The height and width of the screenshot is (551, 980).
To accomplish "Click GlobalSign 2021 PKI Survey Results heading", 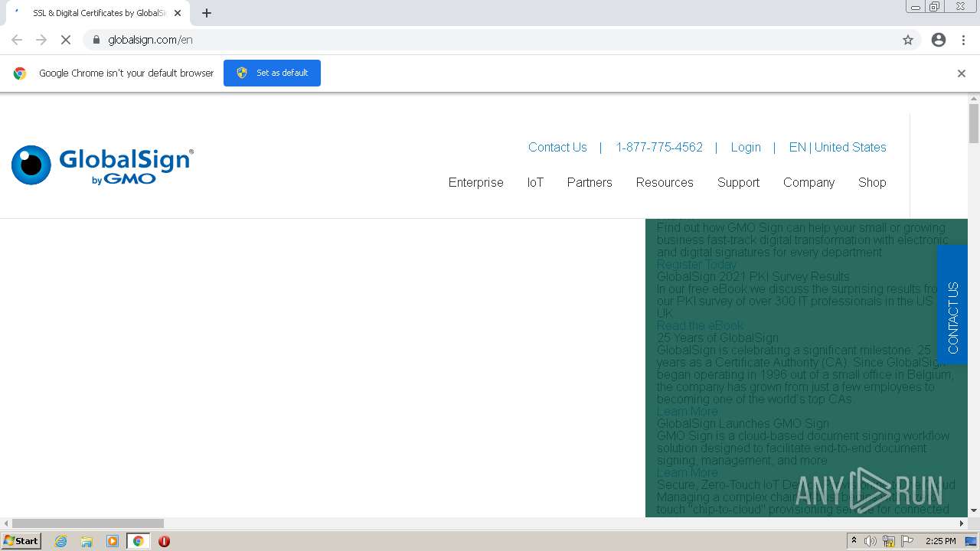I will click(x=753, y=276).
